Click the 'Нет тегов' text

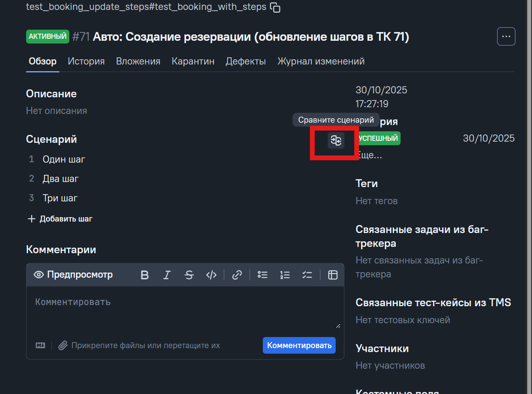[376, 201]
